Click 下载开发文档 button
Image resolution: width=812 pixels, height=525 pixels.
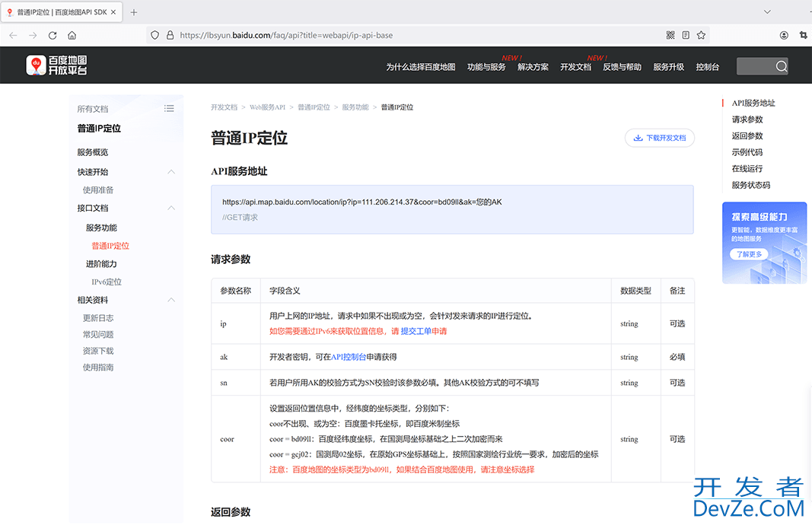tap(659, 138)
